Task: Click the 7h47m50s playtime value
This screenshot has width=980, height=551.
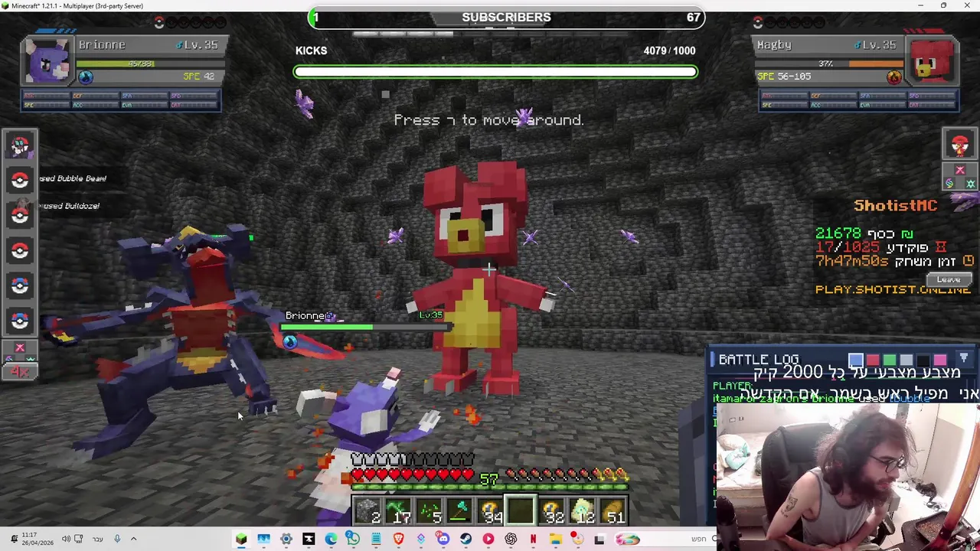Action: pos(852,261)
